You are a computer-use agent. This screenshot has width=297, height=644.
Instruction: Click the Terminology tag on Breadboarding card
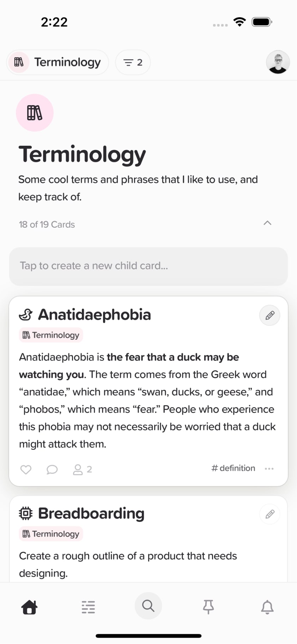[x=51, y=534]
